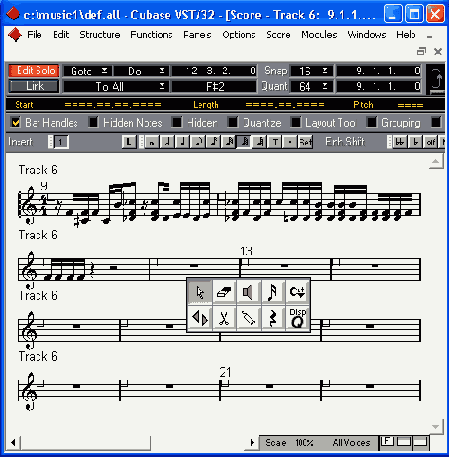Select the Display Quantize tool
The width and height of the screenshot is (449, 457).
tap(298, 318)
